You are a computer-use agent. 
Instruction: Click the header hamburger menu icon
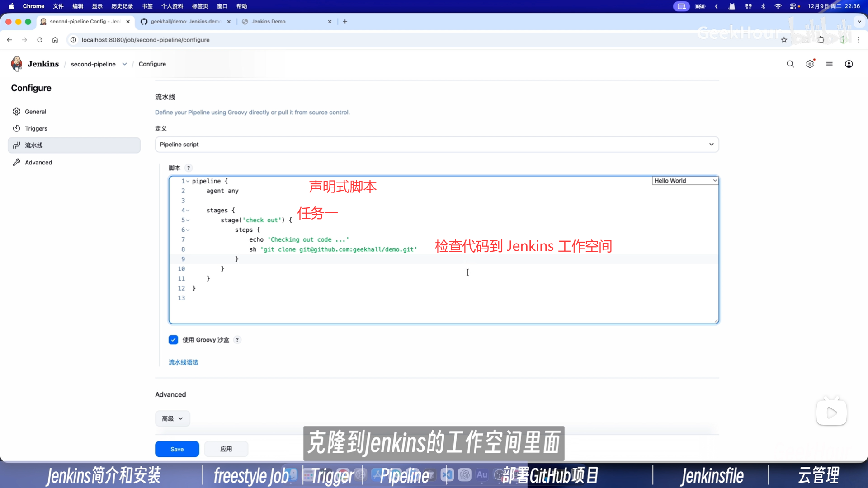pos(829,64)
